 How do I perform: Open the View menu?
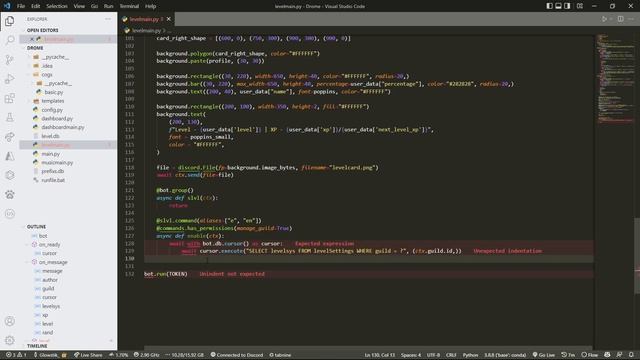coord(79,6)
